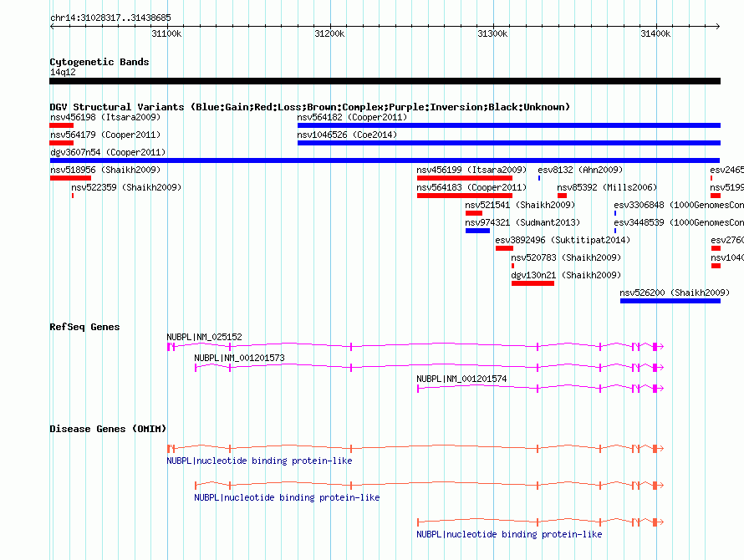Open variant nsv521541 (Shaikh2009) label

click(x=520, y=205)
